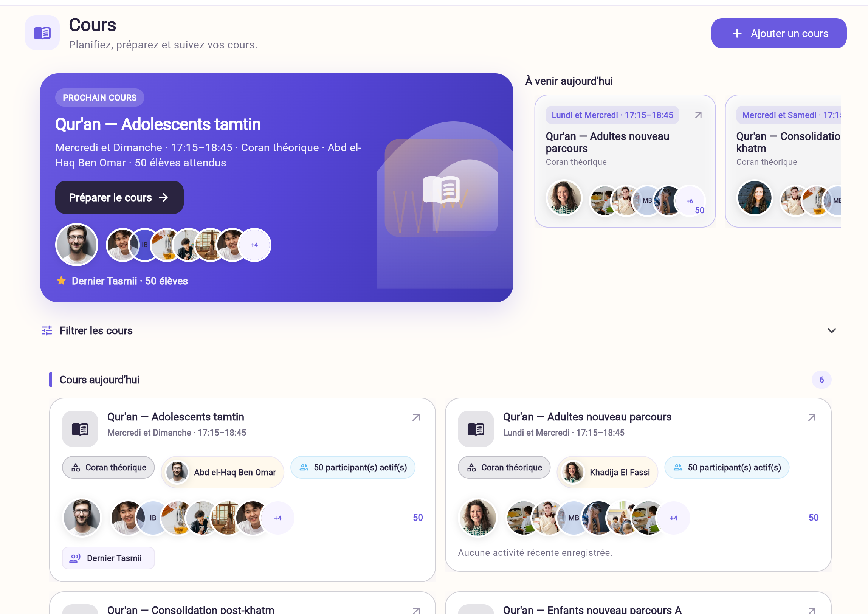Click the large Khadija avatar in Adultes list card
This screenshot has height=614, width=868.
[477, 518]
